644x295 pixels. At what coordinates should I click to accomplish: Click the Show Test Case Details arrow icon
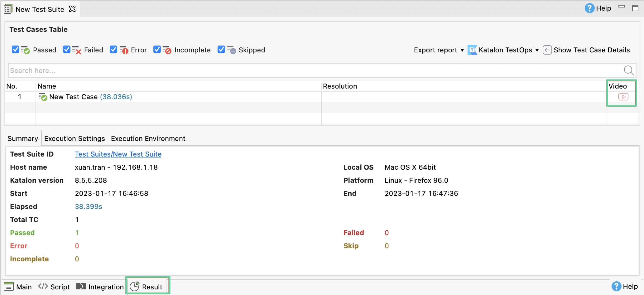[547, 50]
